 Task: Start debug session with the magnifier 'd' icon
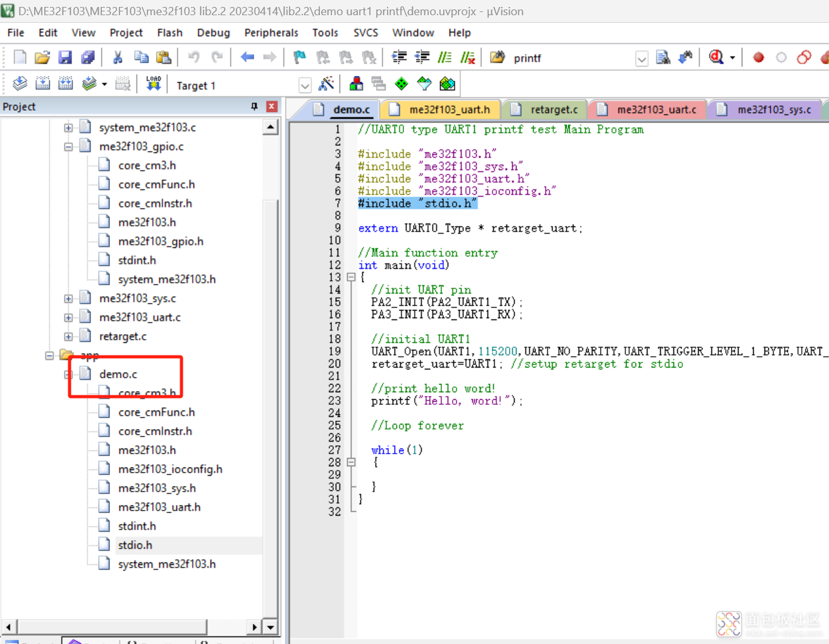[716, 58]
